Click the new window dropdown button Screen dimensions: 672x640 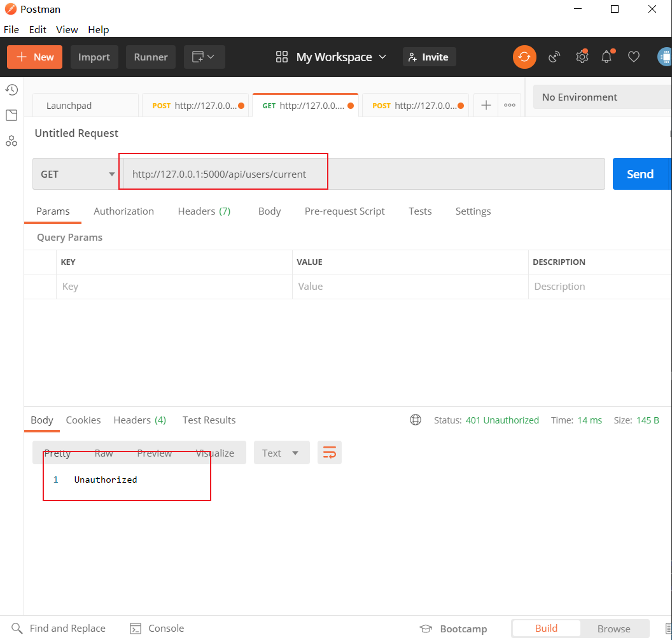click(204, 57)
